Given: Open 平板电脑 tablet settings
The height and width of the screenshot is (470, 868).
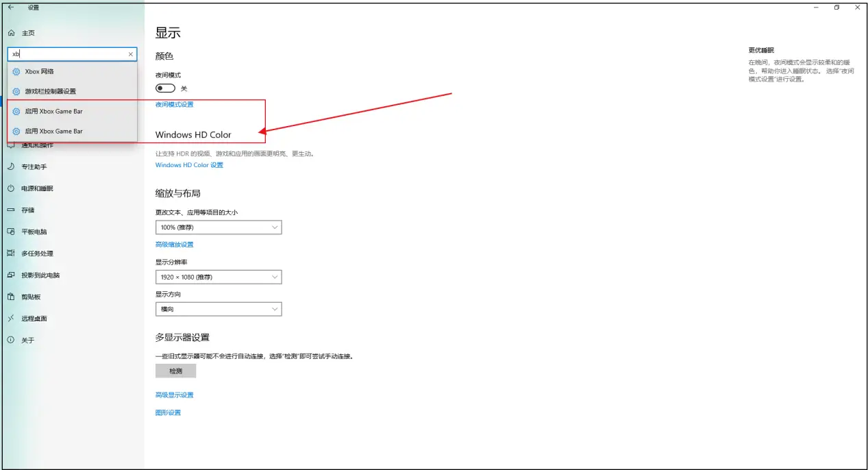Looking at the screenshot, I should 27,232.
